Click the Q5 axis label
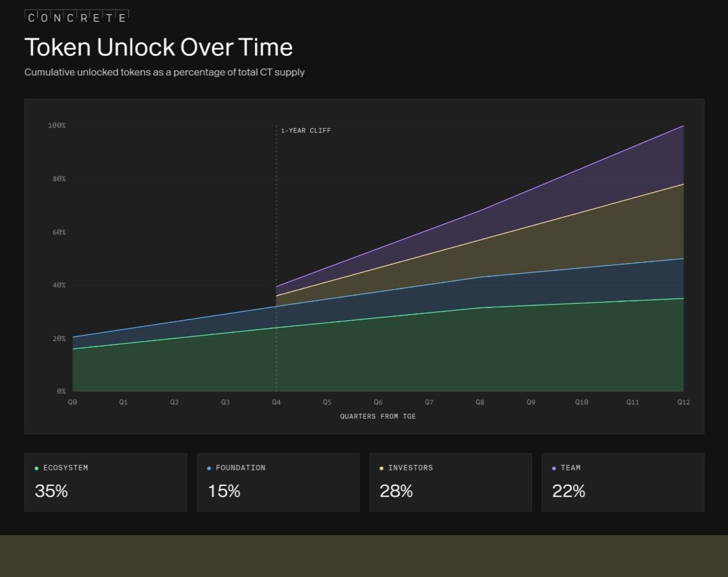The height and width of the screenshot is (577, 728). click(328, 402)
